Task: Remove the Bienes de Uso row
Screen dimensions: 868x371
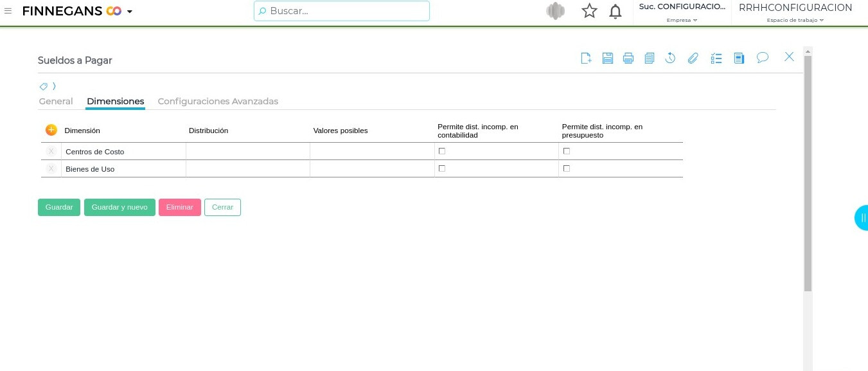Action: click(51, 168)
